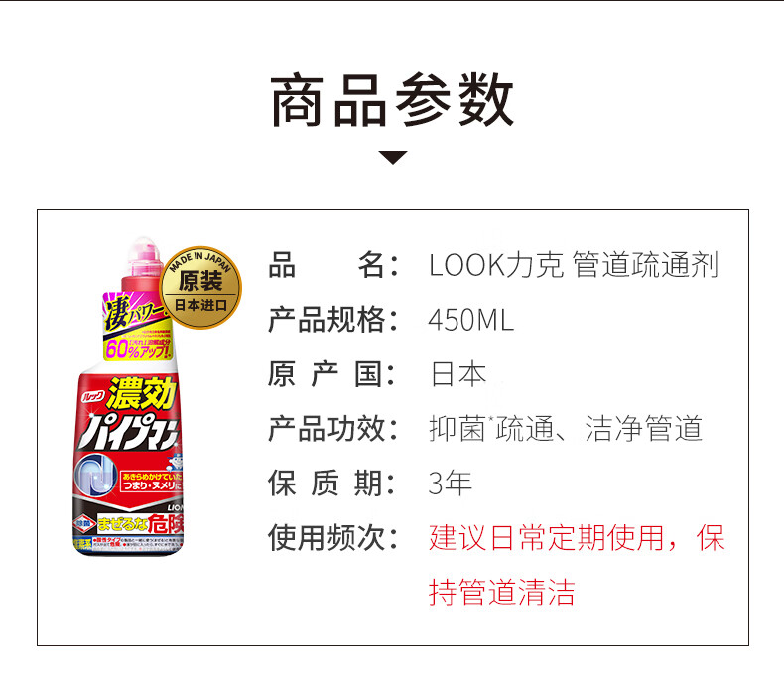The width and height of the screenshot is (784, 691).
Task: Click the 原产国 value 日本
Action: click(x=458, y=374)
